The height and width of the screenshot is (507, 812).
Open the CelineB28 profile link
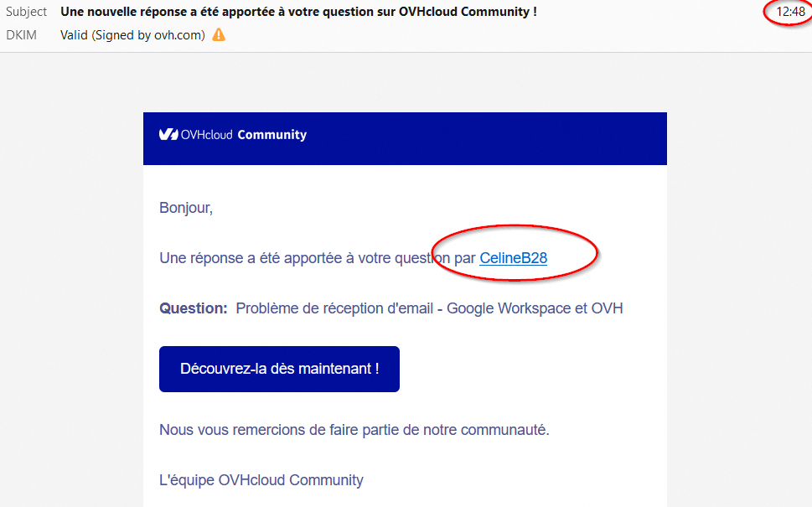[x=513, y=258]
